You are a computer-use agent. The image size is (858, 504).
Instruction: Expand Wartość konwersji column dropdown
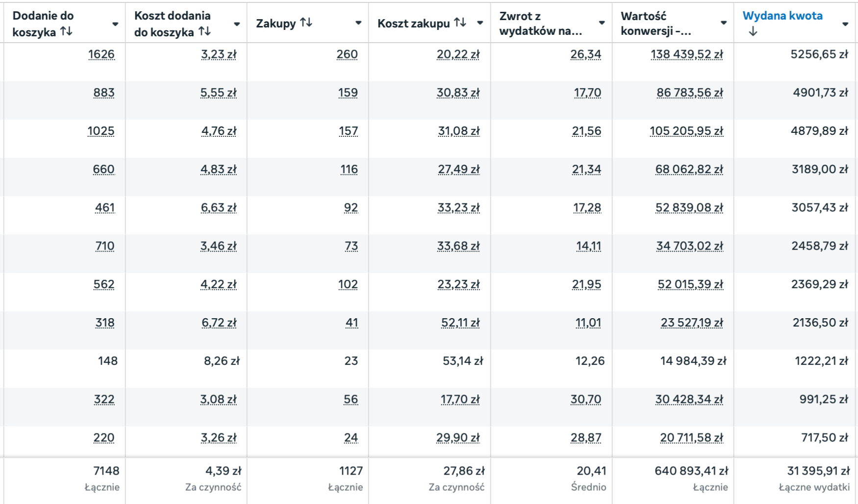click(723, 23)
